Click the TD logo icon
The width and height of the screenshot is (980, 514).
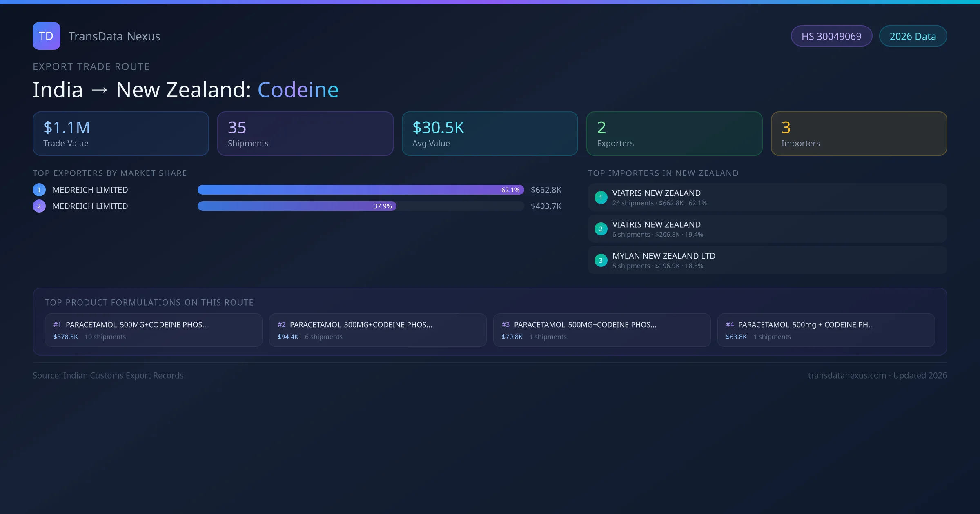pos(47,36)
